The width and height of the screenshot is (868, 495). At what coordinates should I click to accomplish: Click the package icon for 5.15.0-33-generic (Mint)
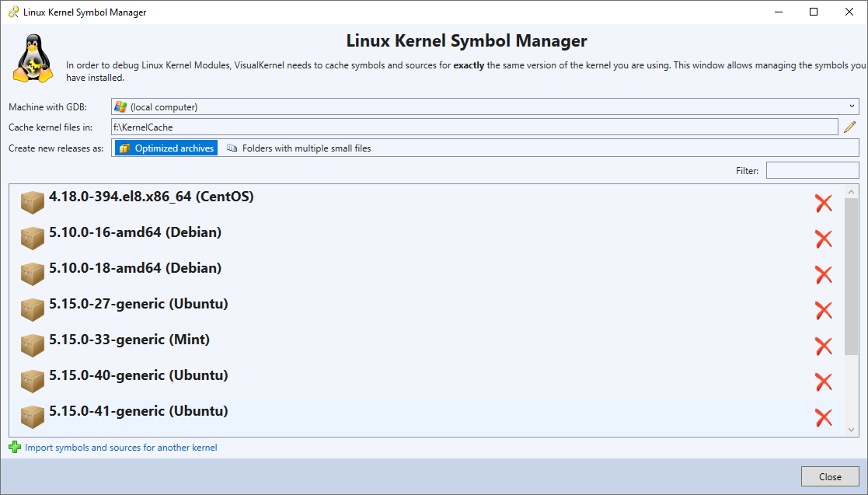[33, 346]
